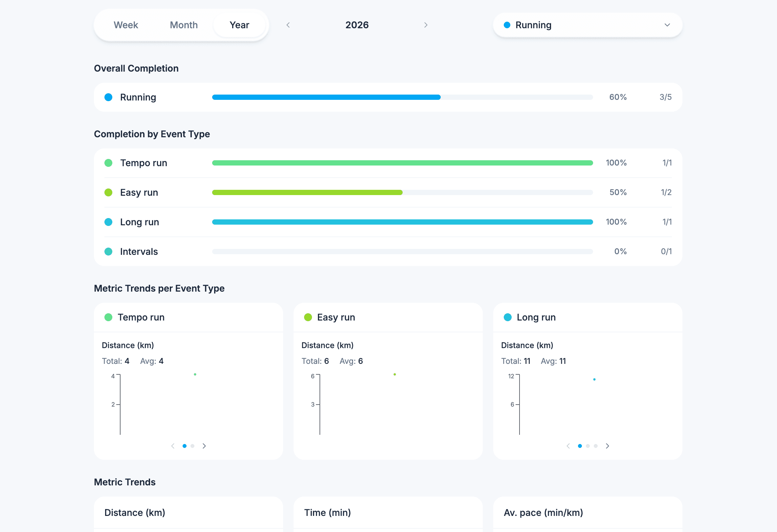
Task: Click next chart arrow in Long run card
Action: pyautogui.click(x=608, y=446)
